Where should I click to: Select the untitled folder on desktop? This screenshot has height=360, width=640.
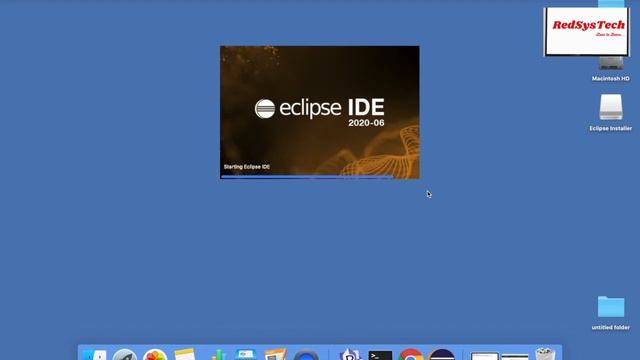611,307
